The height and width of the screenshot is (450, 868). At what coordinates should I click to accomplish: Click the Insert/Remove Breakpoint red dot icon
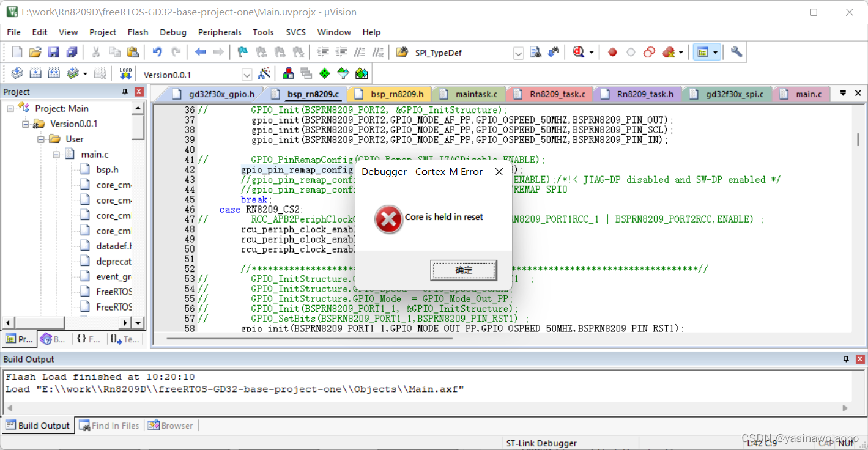[612, 52]
